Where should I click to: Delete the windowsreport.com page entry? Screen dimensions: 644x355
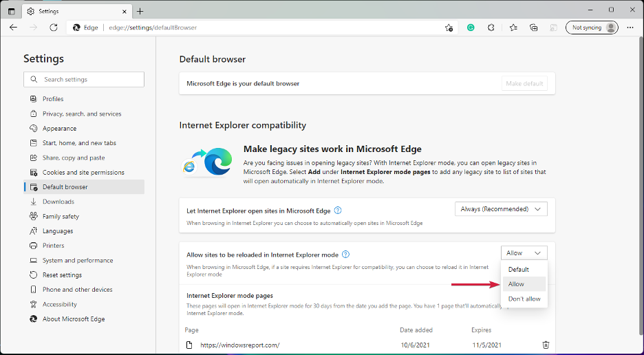coord(546,345)
